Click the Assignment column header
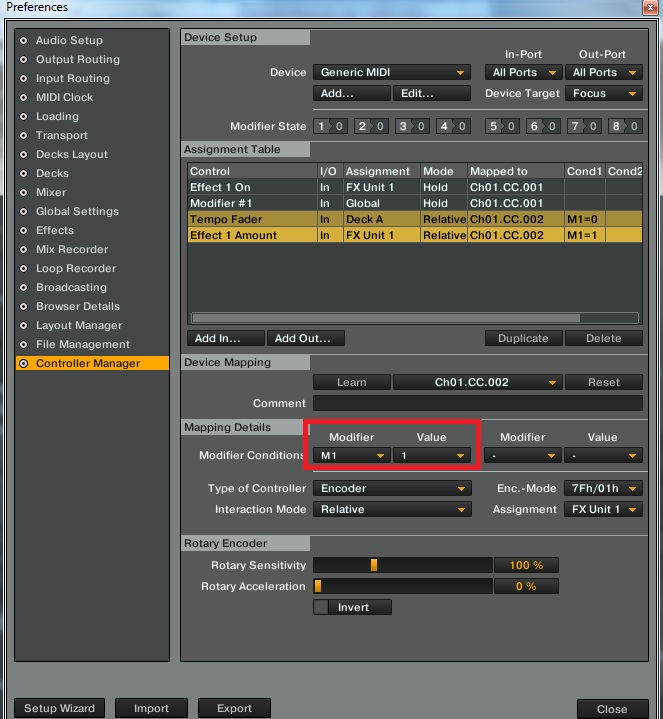Image resolution: width=663 pixels, height=719 pixels. tap(382, 171)
